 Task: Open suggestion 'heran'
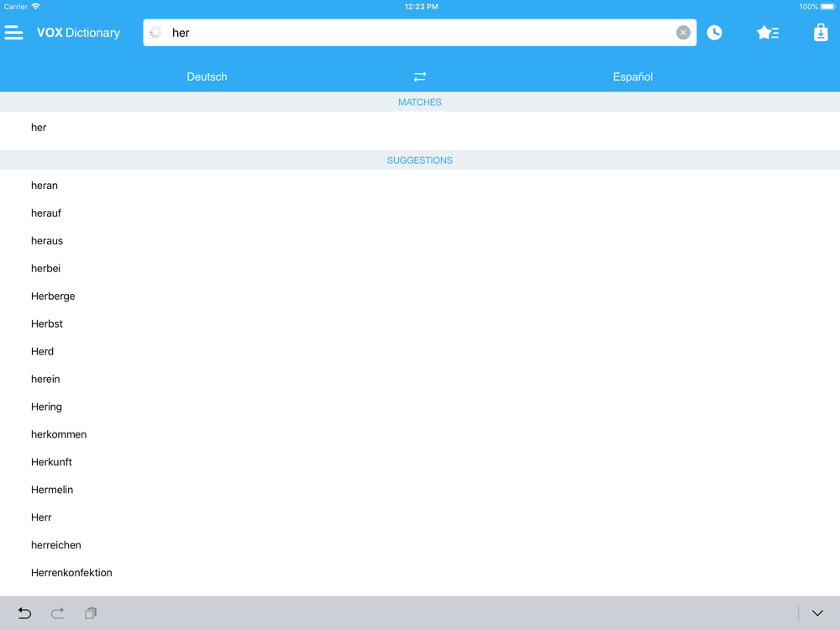(419, 186)
